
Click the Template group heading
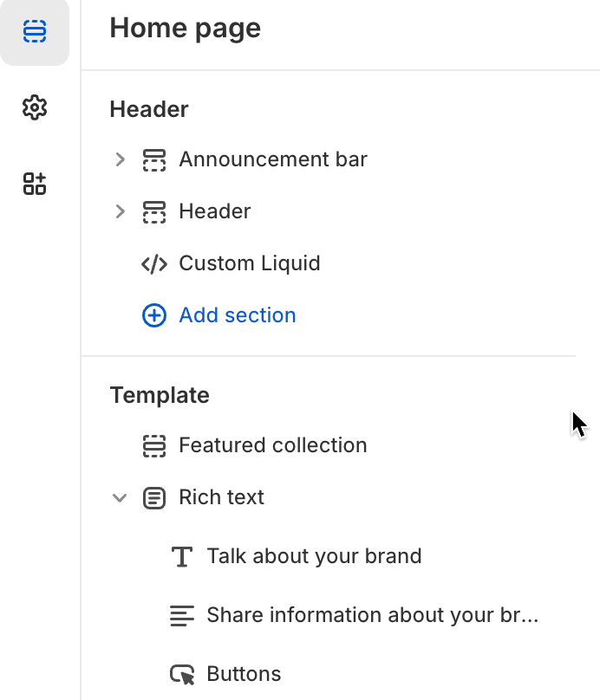[160, 396]
